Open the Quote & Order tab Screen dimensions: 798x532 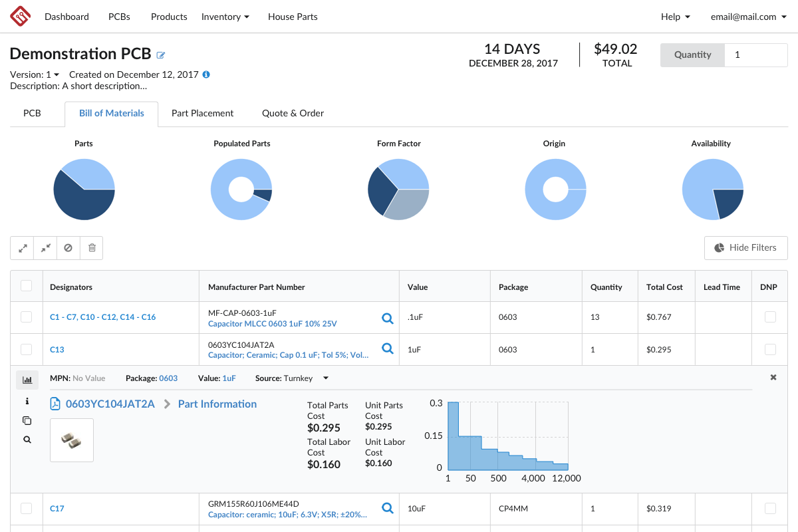(293, 113)
